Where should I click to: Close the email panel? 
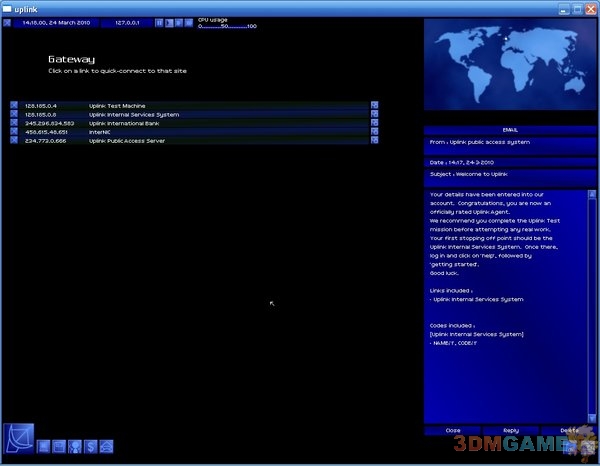[x=453, y=430]
